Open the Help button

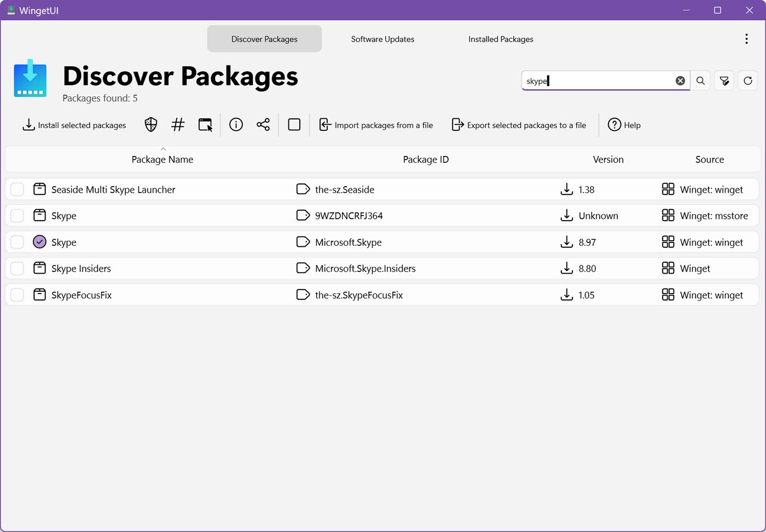[624, 125]
